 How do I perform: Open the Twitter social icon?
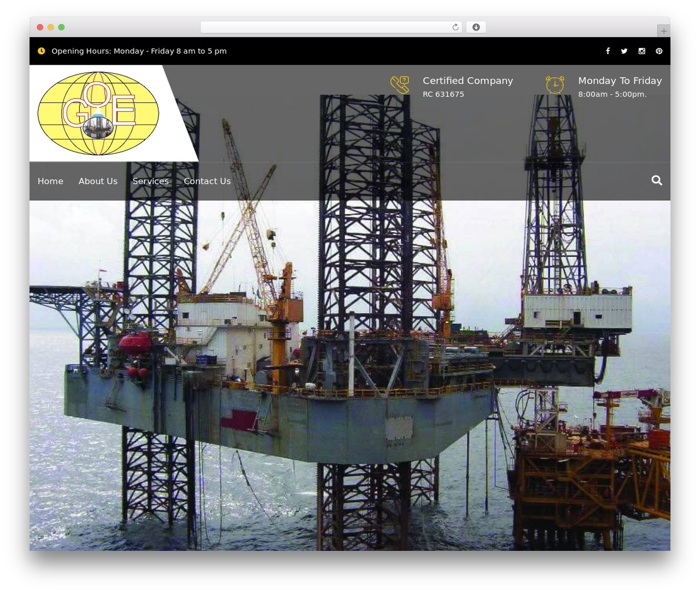coord(624,51)
